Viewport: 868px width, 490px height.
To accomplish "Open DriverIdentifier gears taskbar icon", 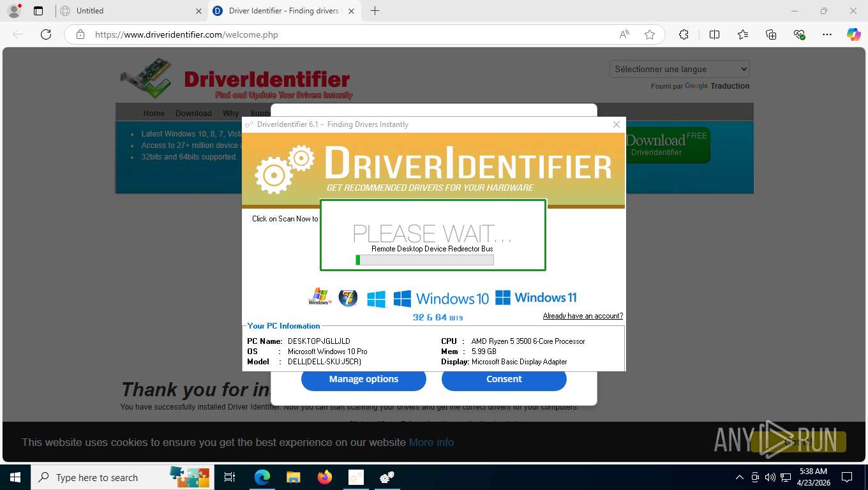I will [387, 477].
